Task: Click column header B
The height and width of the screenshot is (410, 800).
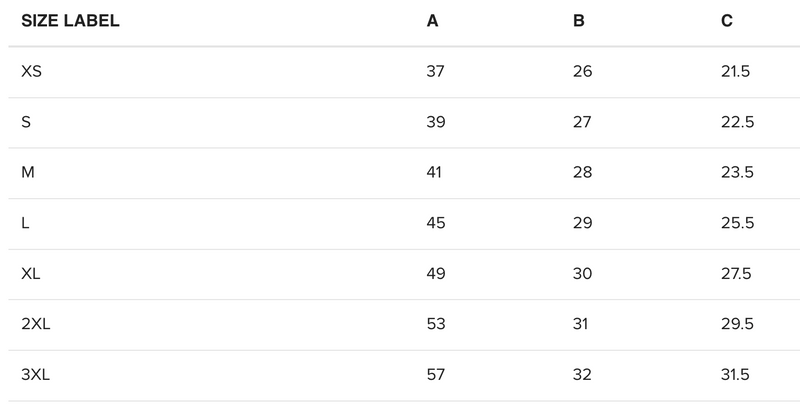Action: click(x=579, y=21)
